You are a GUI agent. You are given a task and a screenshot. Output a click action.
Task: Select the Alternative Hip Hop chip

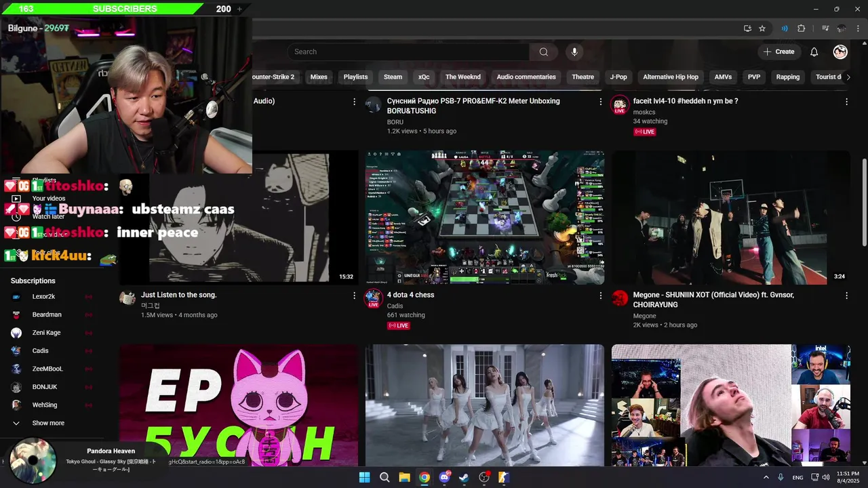point(671,77)
